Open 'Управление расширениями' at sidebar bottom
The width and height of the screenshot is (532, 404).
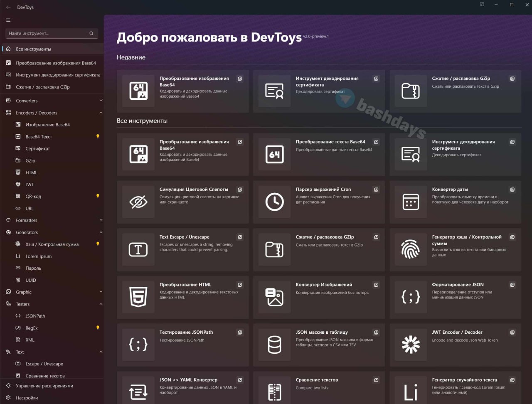(53, 386)
